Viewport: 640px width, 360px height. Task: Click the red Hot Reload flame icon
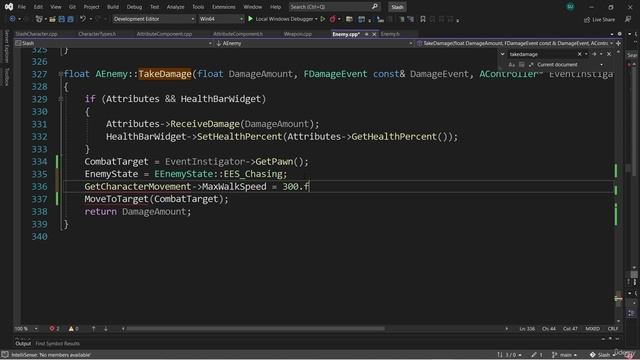(x=333, y=19)
